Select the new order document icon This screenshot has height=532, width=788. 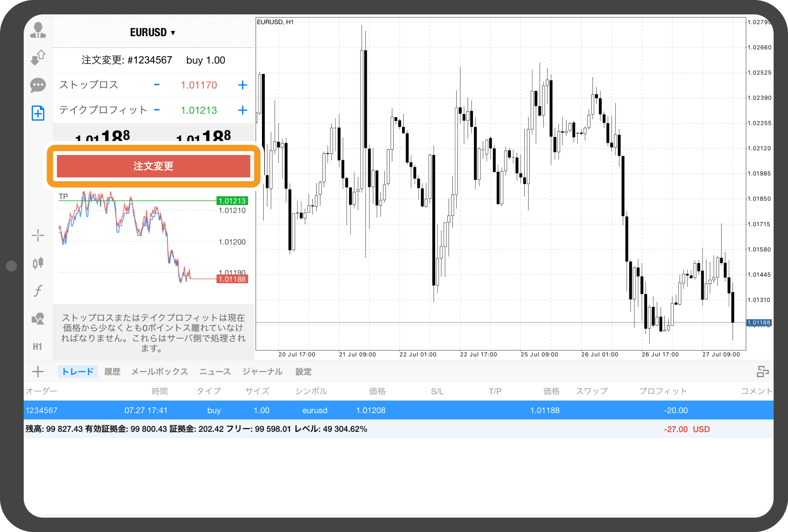click(38, 113)
